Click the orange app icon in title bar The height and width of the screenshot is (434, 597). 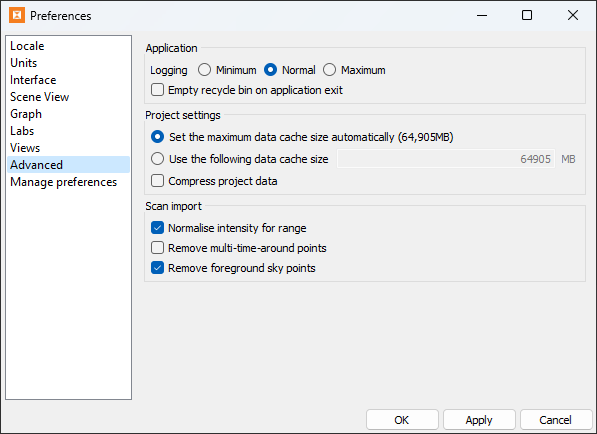(x=17, y=16)
